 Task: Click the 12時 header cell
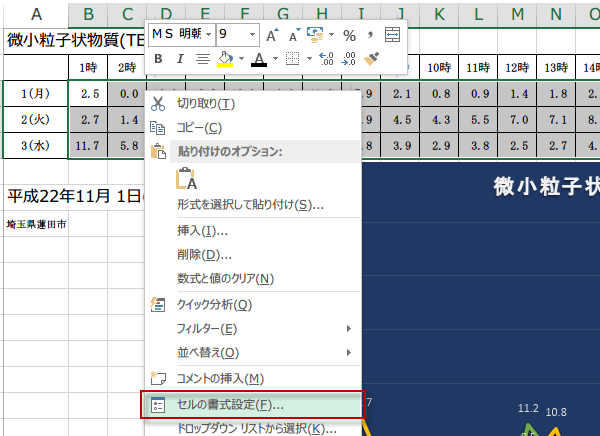[517, 68]
